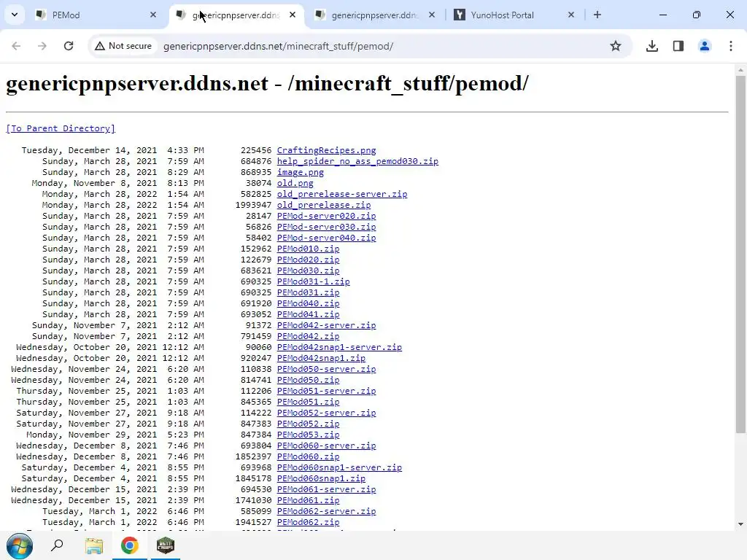Download PEMod-server030.zip

pos(326,227)
